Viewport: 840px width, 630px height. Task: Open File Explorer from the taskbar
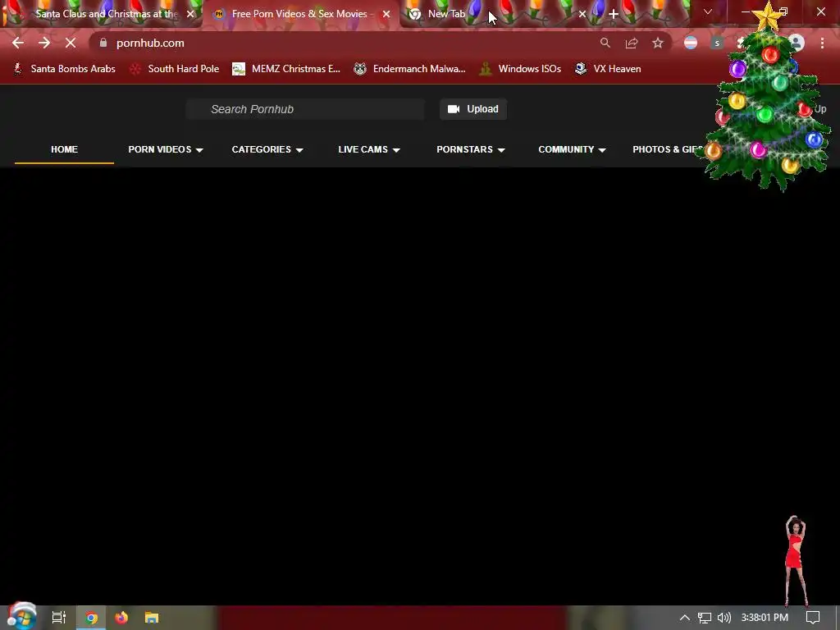click(152, 618)
